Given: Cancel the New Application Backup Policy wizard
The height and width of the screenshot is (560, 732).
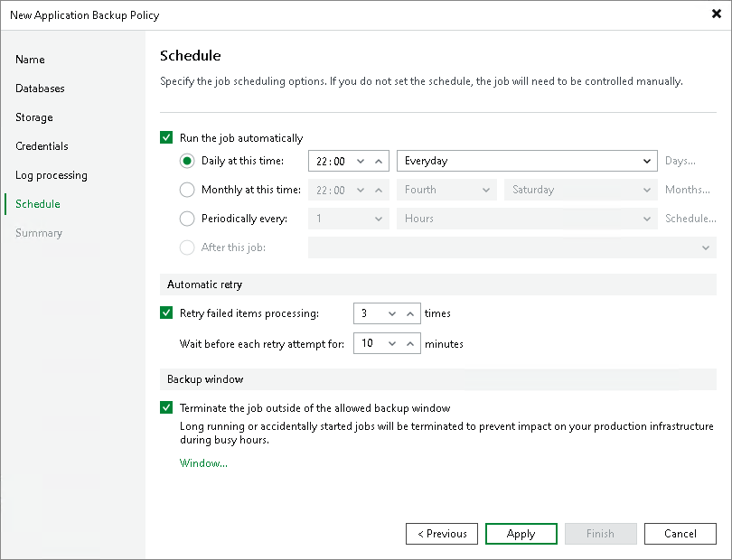Looking at the screenshot, I should (680, 533).
